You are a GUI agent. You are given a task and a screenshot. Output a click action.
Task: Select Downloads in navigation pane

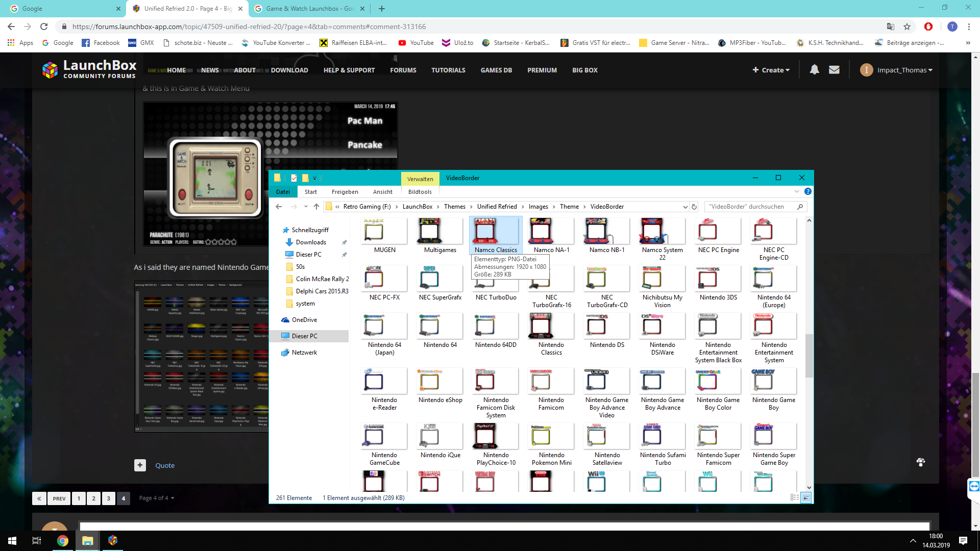click(x=311, y=242)
